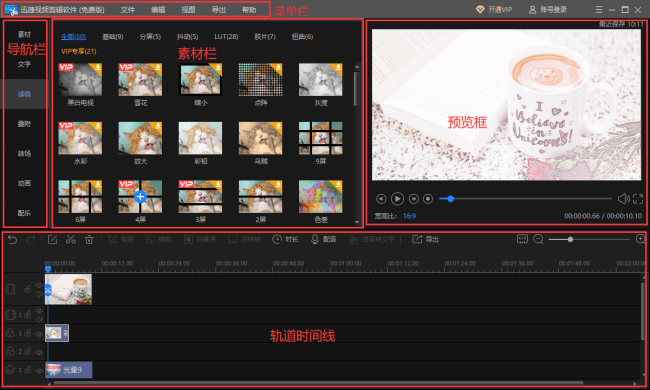Download the 色差 filter via corner icon
Image resolution: width=650 pixels, height=390 pixels.
point(338,184)
